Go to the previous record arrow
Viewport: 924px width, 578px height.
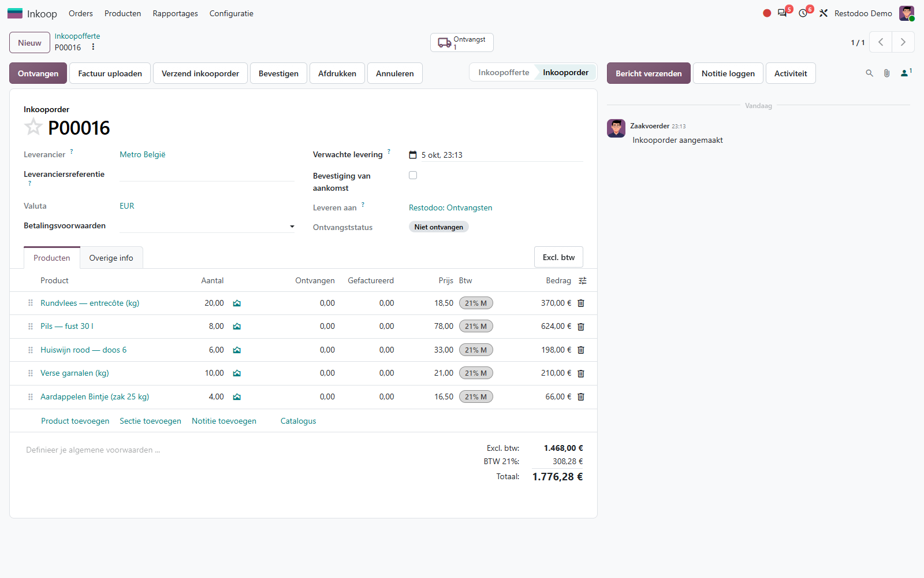pyautogui.click(x=881, y=42)
